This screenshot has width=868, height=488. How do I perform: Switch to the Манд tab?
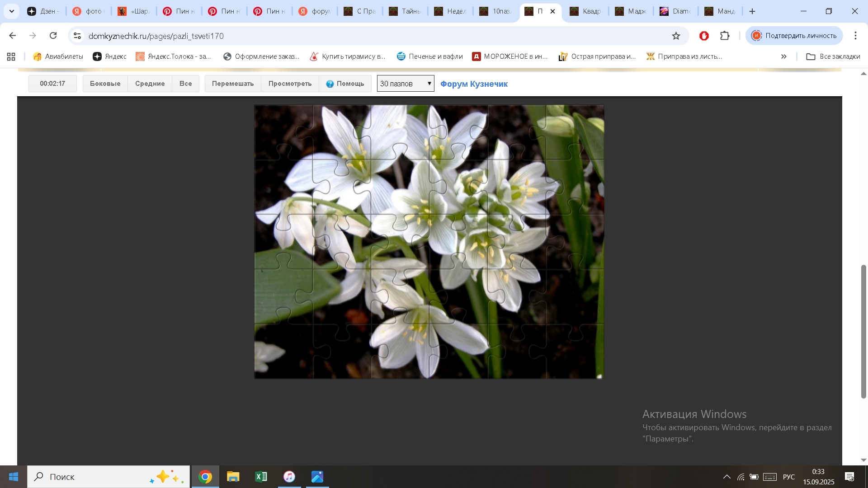click(721, 11)
